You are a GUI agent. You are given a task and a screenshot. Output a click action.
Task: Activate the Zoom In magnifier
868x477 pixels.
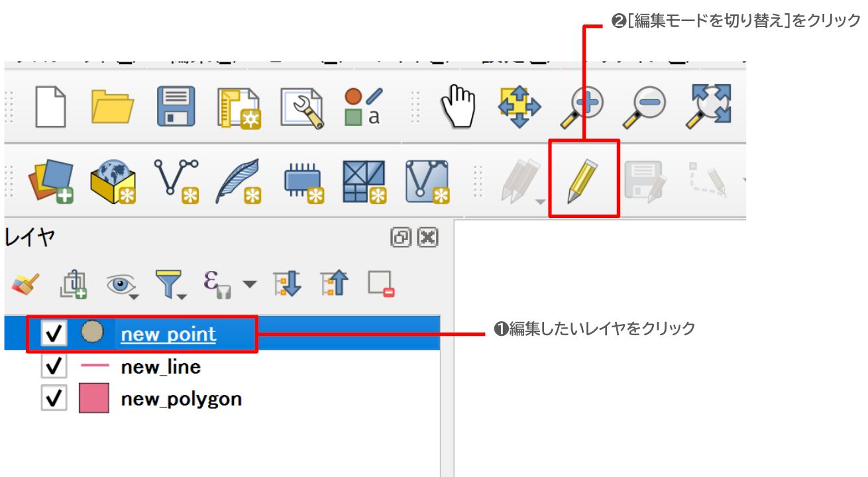click(582, 107)
